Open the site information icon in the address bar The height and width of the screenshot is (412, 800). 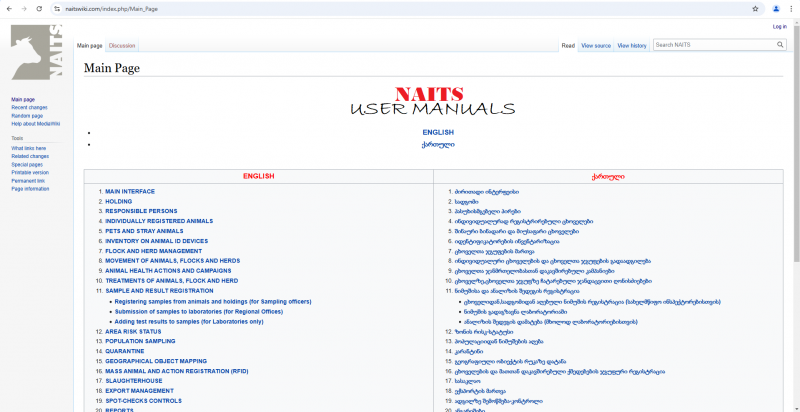click(x=58, y=9)
